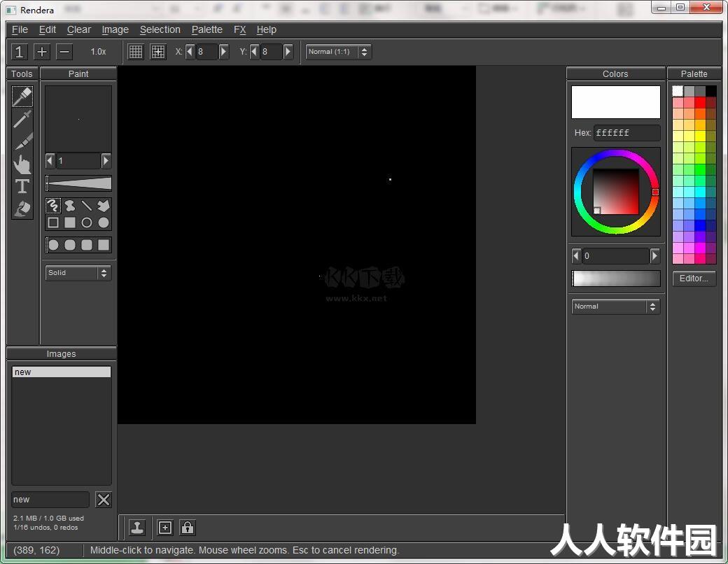Click the transparency gradient slider
Viewport: 728px width, 564px height.
pos(615,279)
